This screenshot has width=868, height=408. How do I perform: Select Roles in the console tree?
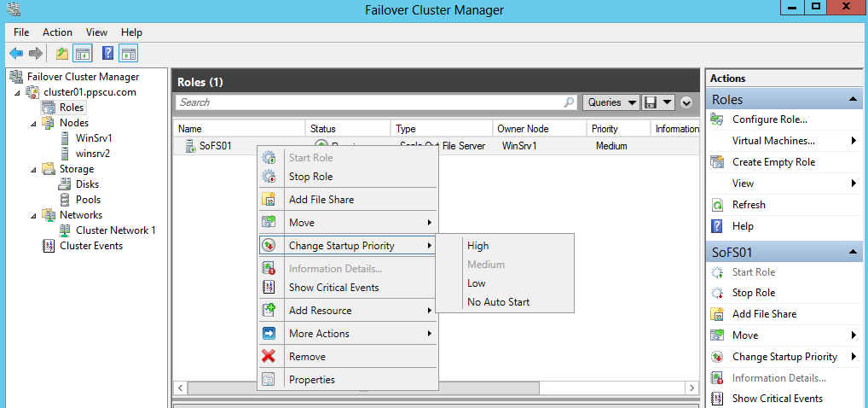[x=72, y=108]
